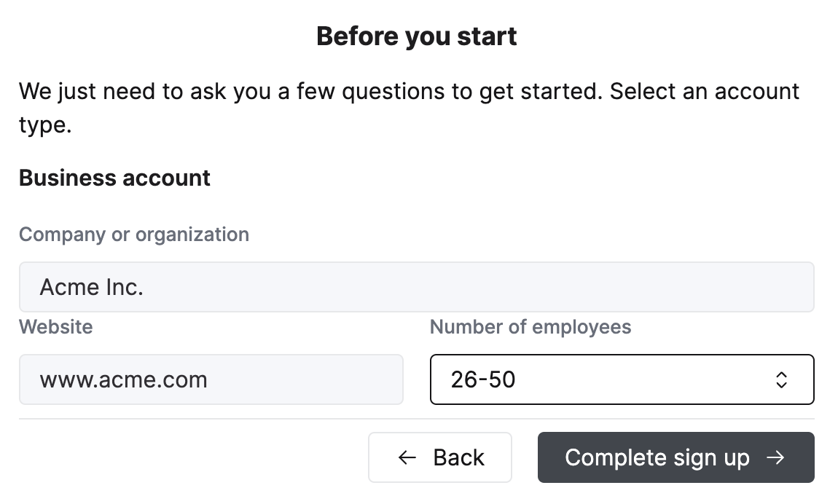The image size is (838, 504).
Task: Click the www.acme.com text
Action: point(125,379)
